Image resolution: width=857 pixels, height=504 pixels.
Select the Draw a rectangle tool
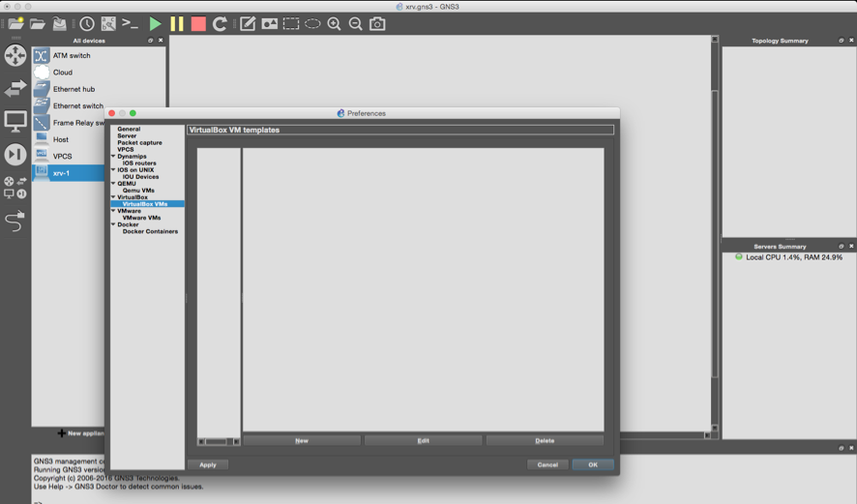[291, 23]
